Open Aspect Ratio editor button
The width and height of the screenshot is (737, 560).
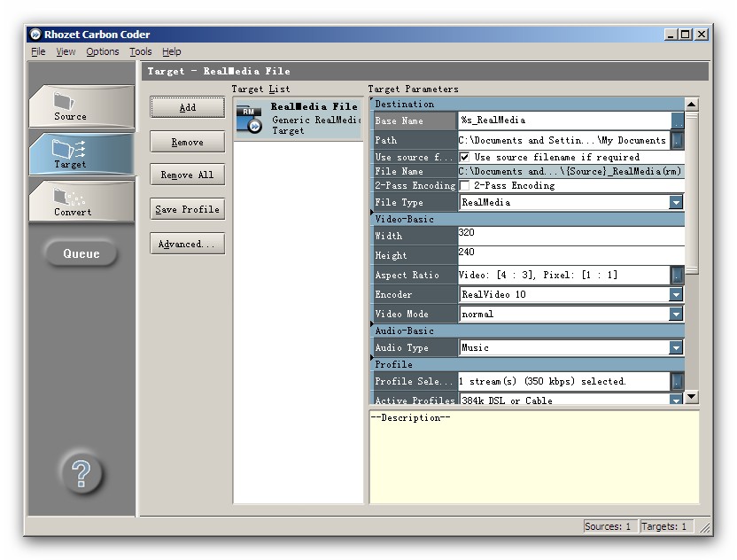[x=678, y=275]
